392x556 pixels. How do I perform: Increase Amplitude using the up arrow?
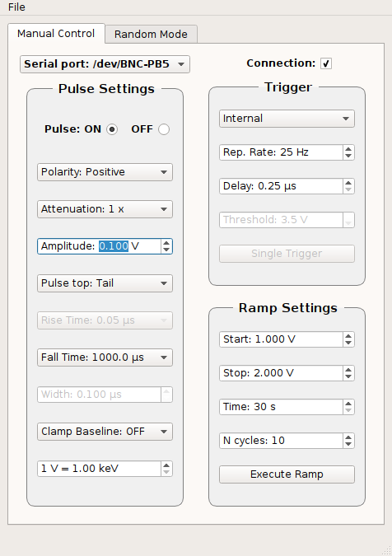[x=166, y=242]
